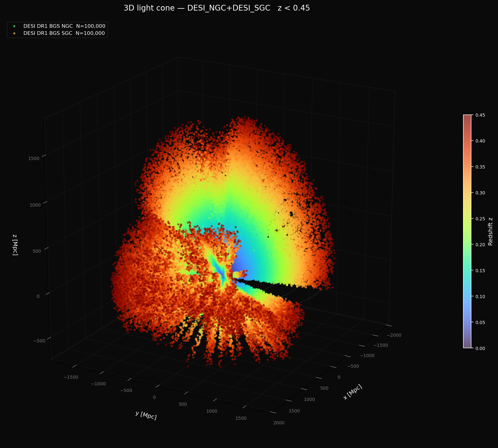
Task: Click the x-axis tick label '−1000'
Action: point(367,356)
